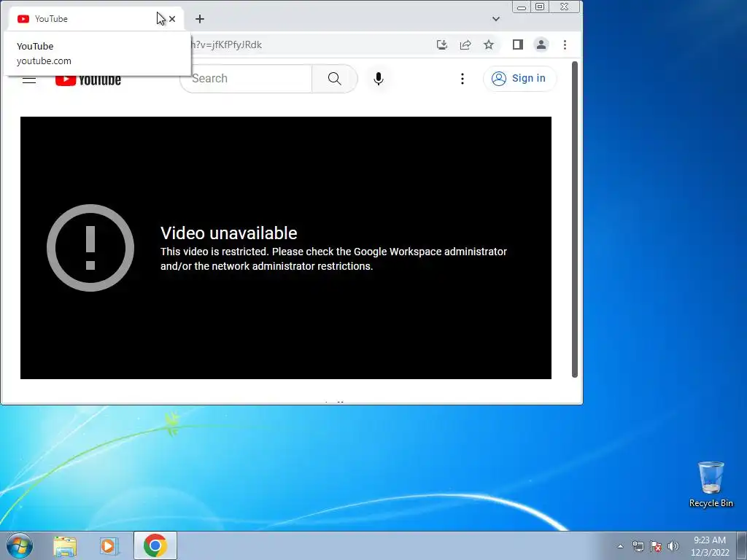This screenshot has width=747, height=560.
Task: Open the Windows Start menu
Action: click(20, 545)
